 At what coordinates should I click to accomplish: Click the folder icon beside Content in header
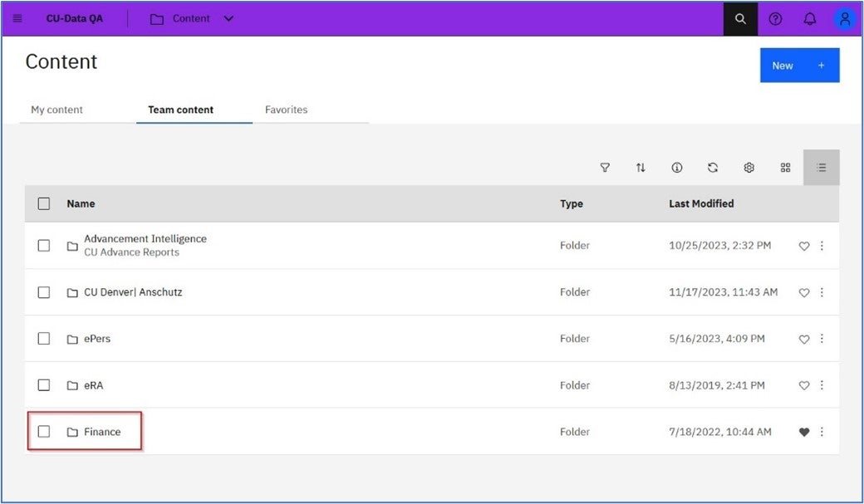point(156,19)
